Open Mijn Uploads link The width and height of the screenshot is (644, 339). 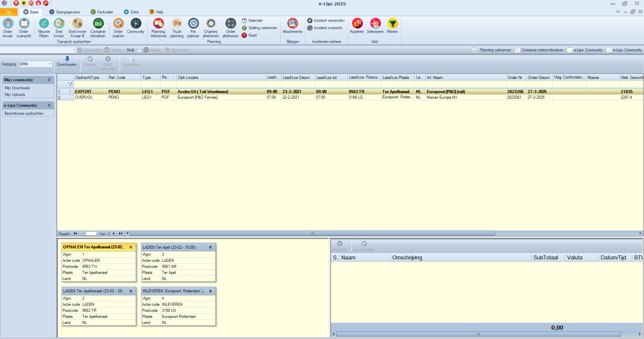click(x=15, y=95)
